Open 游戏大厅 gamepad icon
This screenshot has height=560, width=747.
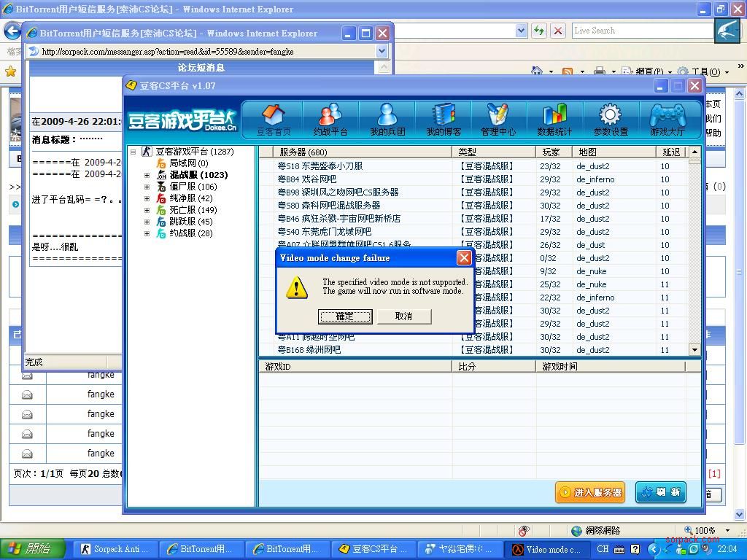point(667,120)
